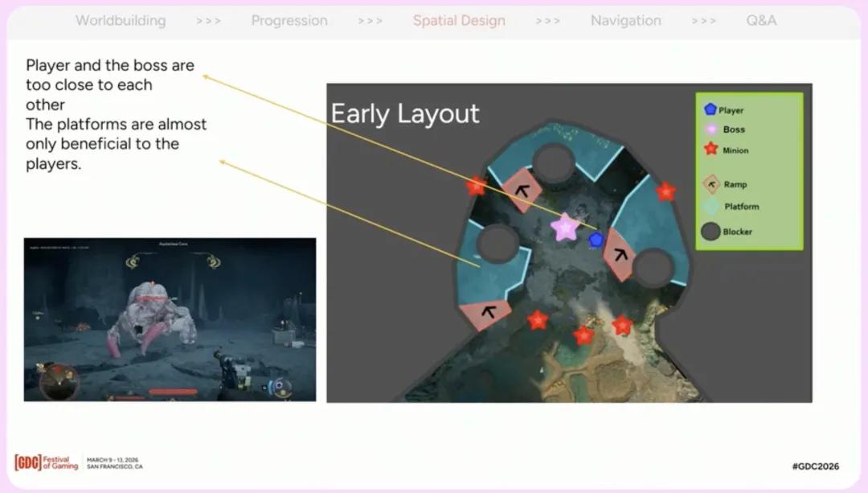Click the pink Boss star in legend

710,129
